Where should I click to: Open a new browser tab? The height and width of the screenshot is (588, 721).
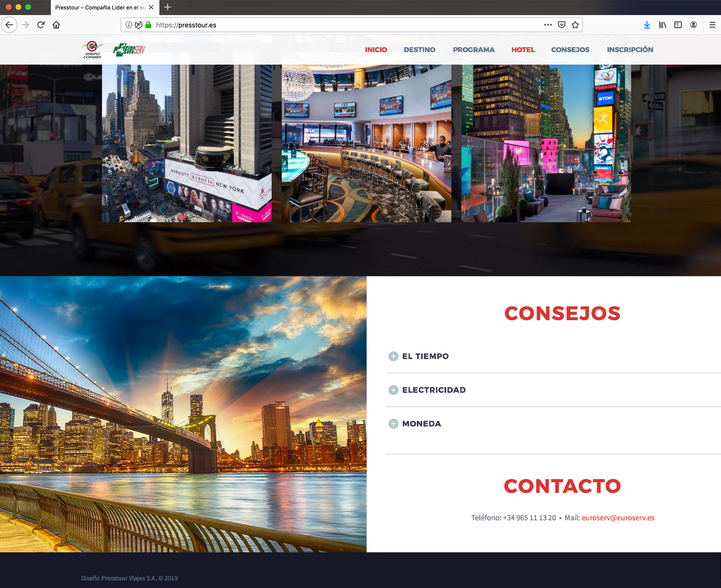coord(167,7)
